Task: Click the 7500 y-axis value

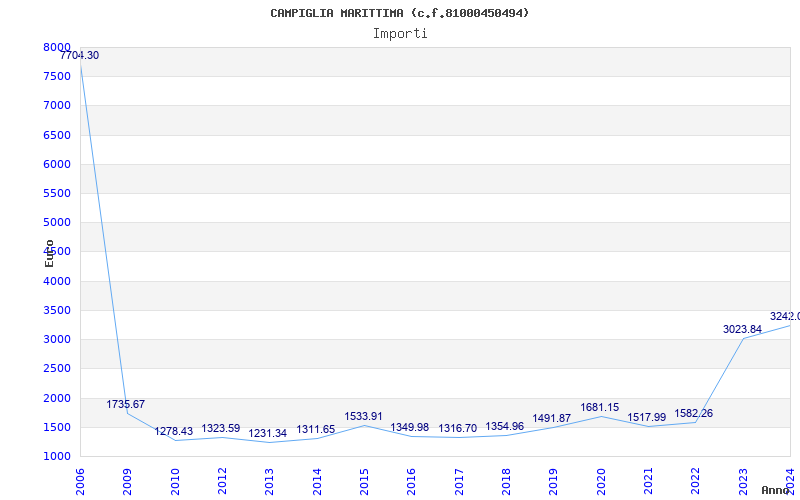Action: click(57, 77)
